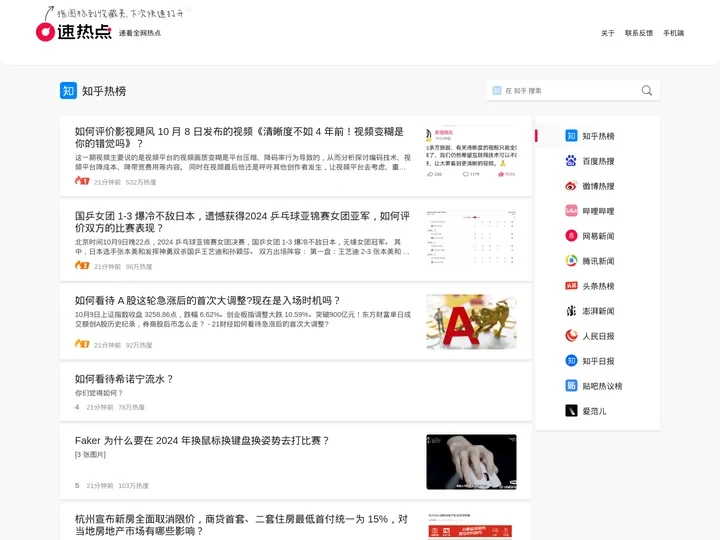
Task: Open 百度热搜 paw icon
Action: pos(571,161)
